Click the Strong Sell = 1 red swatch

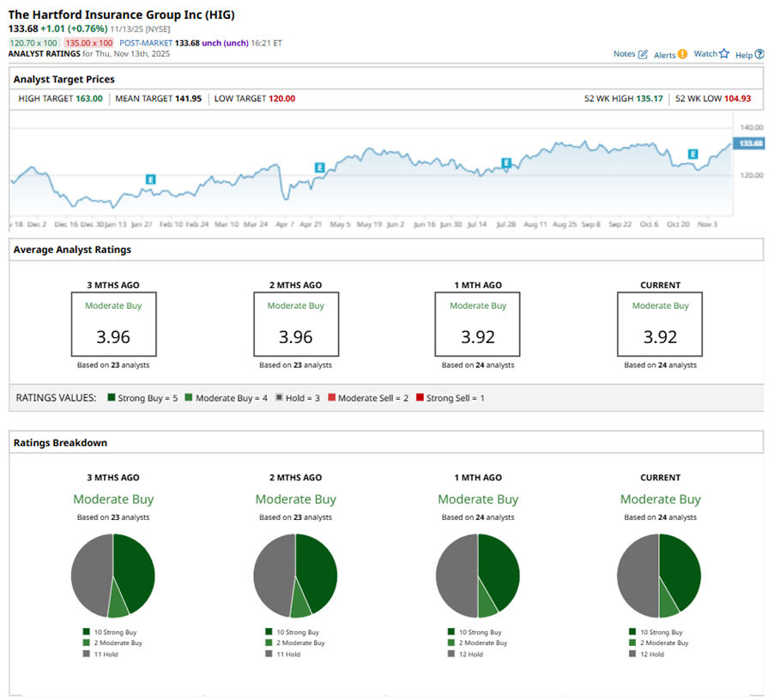[x=420, y=398]
